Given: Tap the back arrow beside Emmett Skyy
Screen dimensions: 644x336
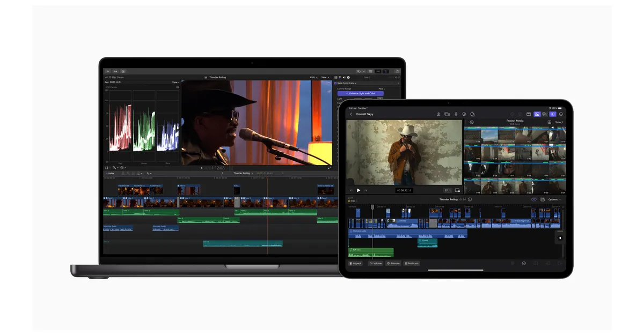Looking at the screenshot, I should tap(352, 114).
